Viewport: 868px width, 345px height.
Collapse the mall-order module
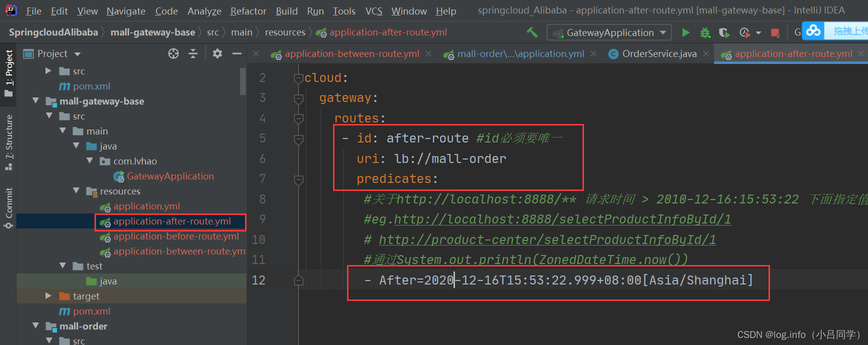[x=35, y=326]
